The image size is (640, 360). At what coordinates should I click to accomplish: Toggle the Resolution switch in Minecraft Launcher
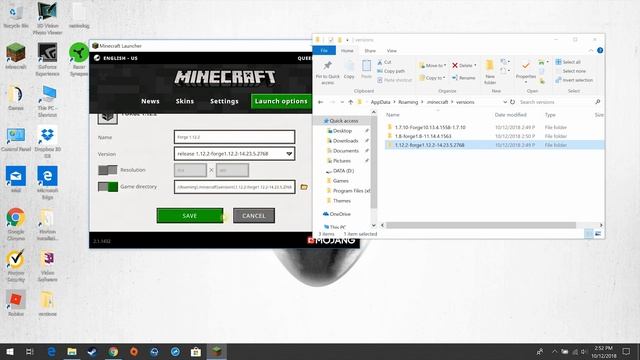(x=108, y=170)
